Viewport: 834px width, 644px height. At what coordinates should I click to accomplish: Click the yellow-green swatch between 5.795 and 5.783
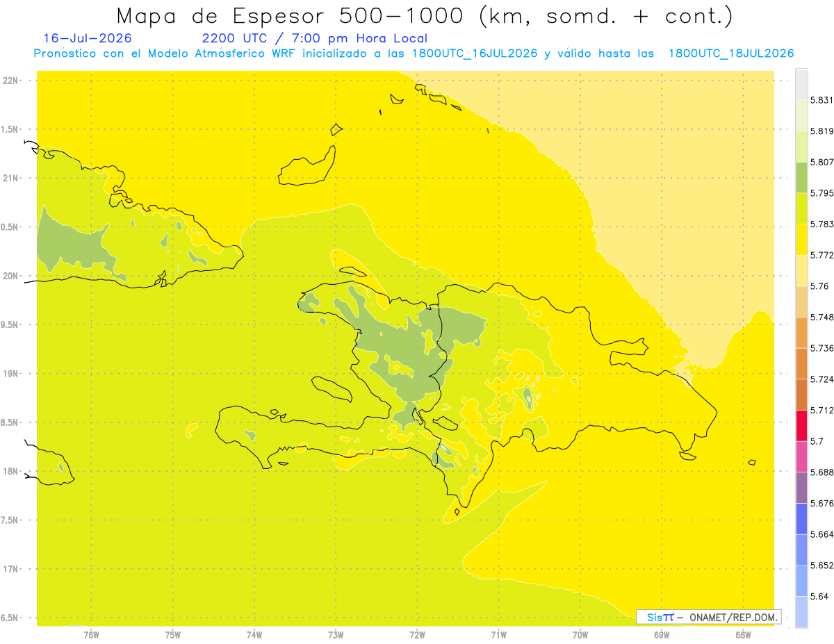click(801, 208)
